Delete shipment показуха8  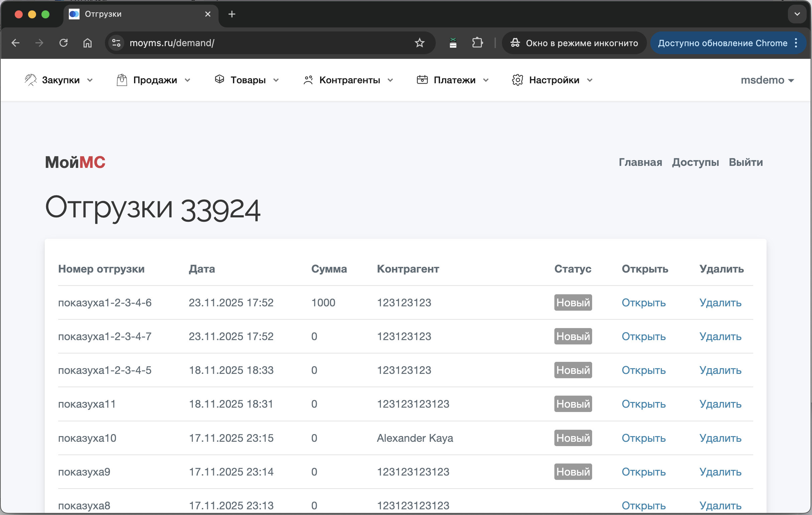[720, 506]
